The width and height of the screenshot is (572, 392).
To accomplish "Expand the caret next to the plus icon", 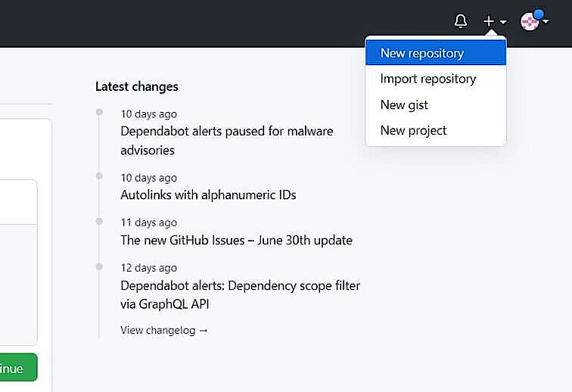I will coord(503,22).
